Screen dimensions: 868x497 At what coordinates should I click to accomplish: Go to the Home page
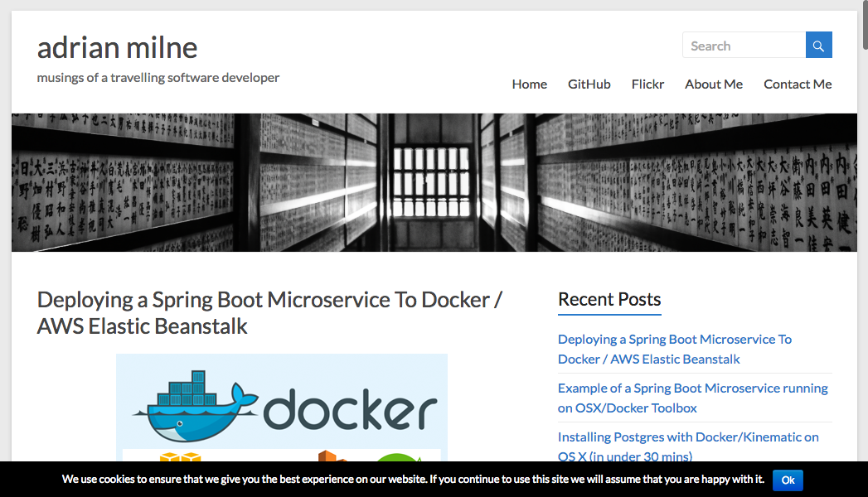coord(529,84)
